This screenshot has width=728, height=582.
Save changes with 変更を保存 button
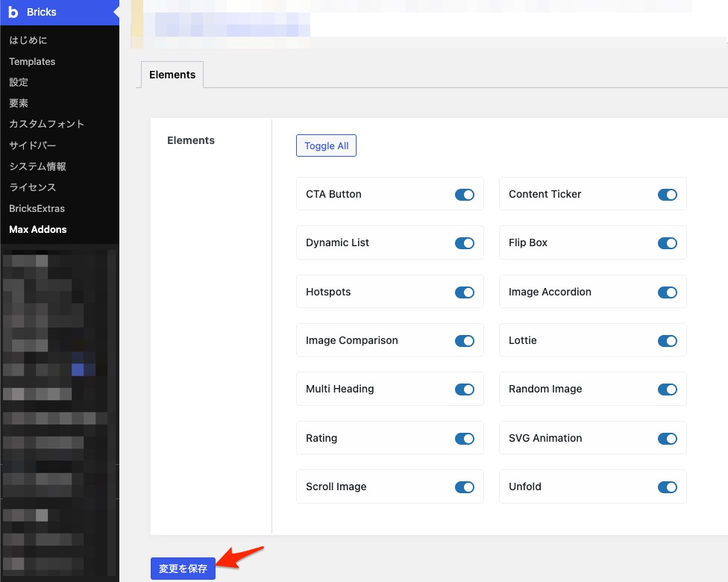point(183,568)
